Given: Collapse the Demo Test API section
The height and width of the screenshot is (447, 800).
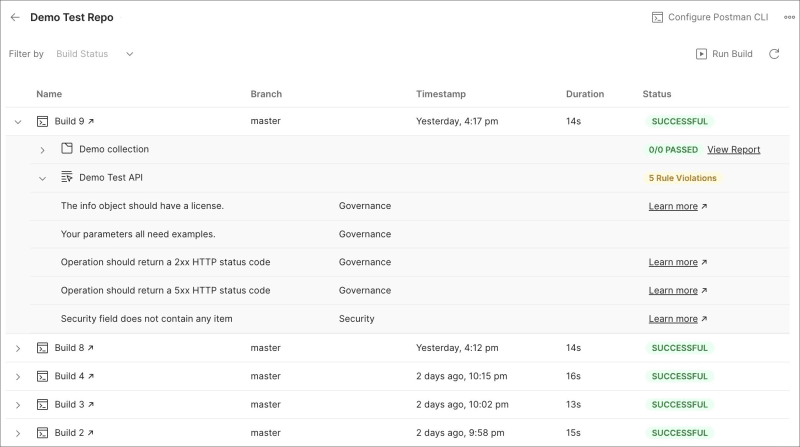Looking at the screenshot, I should [x=42, y=178].
